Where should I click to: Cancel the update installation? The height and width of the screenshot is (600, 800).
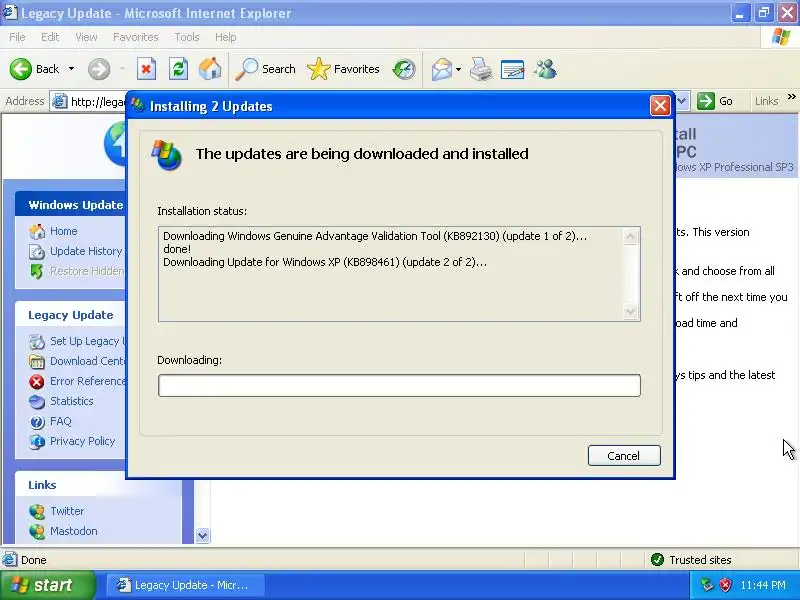click(x=624, y=456)
